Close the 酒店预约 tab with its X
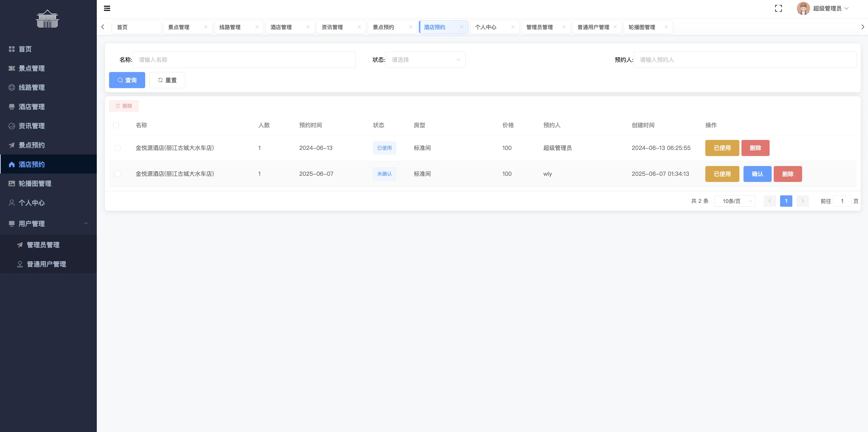The width and height of the screenshot is (868, 432). tap(461, 27)
